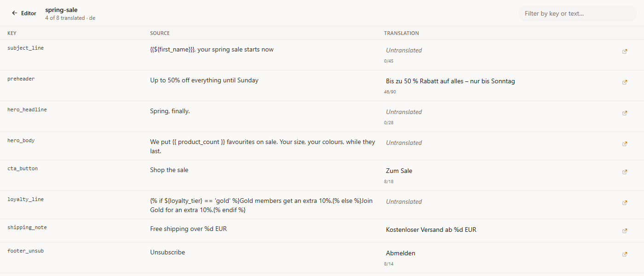Edit the untranslated loyalty_line translation
644x276 pixels.
(499, 201)
